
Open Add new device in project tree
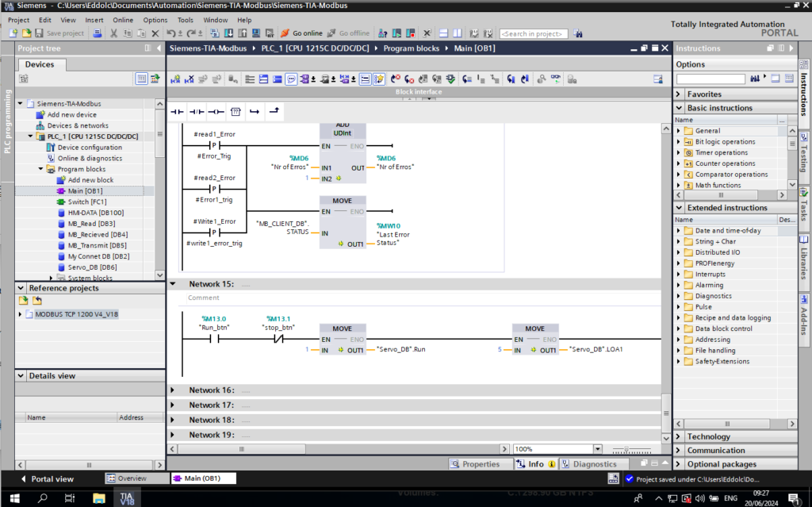coord(71,114)
